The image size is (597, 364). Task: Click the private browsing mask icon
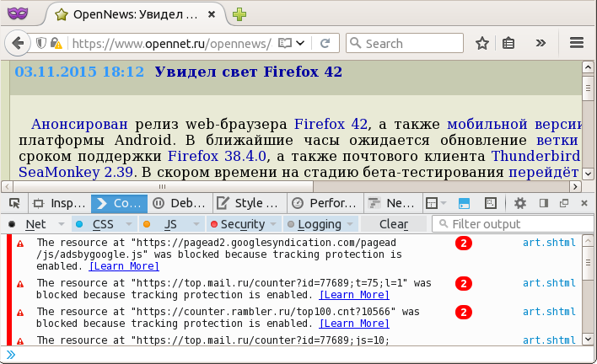coord(18,13)
